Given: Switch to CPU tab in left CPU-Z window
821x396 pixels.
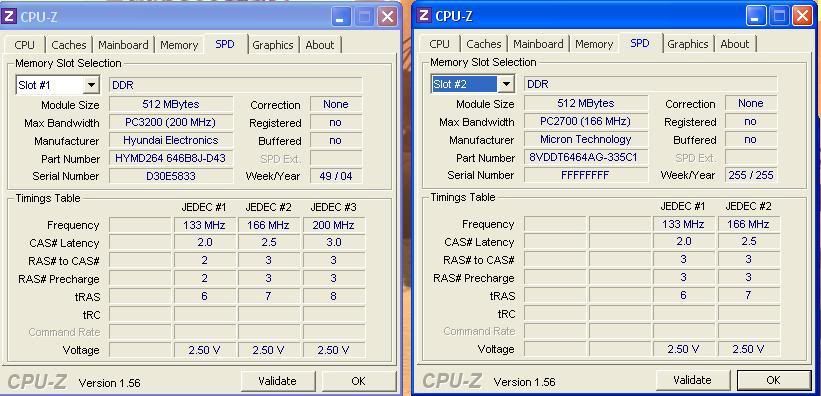Looking at the screenshot, I should (x=25, y=45).
